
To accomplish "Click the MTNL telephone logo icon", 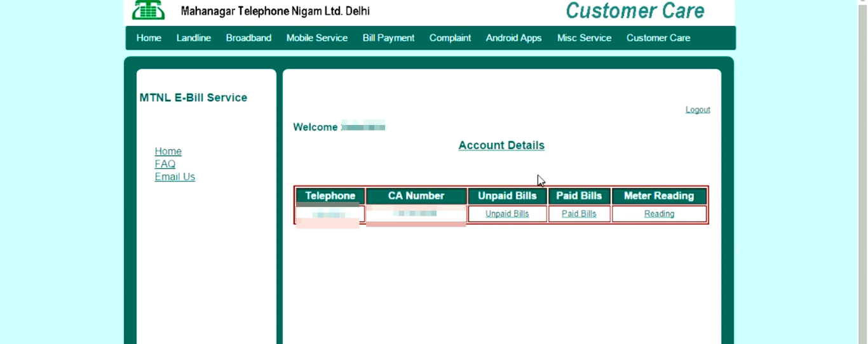I will click(x=149, y=10).
